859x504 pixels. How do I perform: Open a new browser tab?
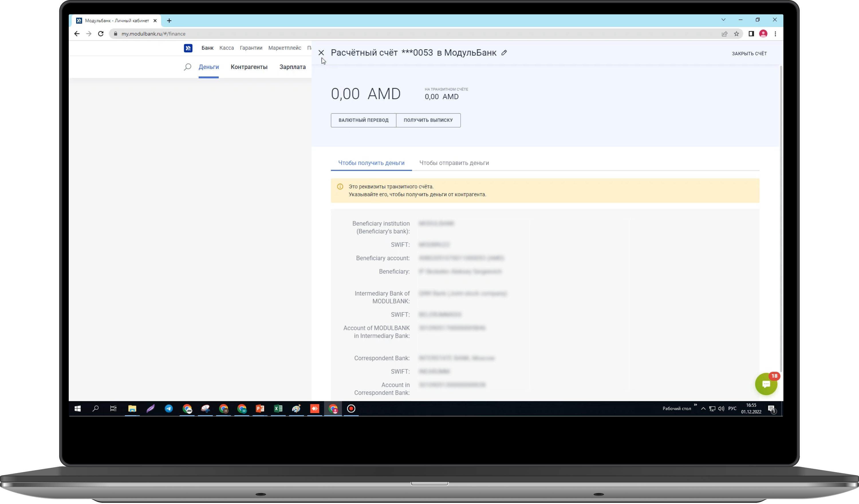point(169,21)
